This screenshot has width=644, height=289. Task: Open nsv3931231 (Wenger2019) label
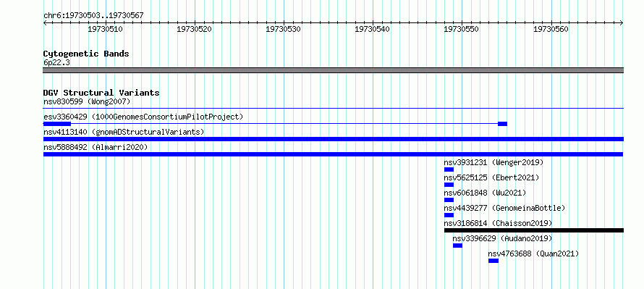pos(493,162)
